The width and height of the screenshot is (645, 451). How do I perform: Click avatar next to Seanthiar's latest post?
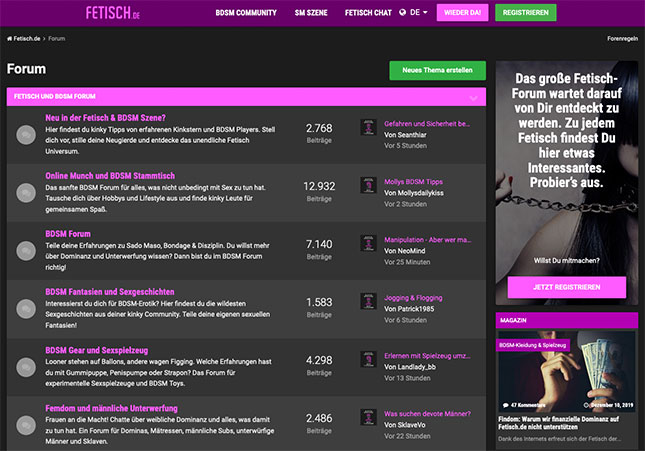pyautogui.click(x=367, y=126)
